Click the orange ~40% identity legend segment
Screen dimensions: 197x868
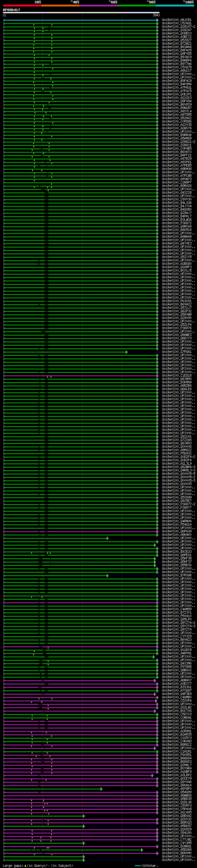60,6
